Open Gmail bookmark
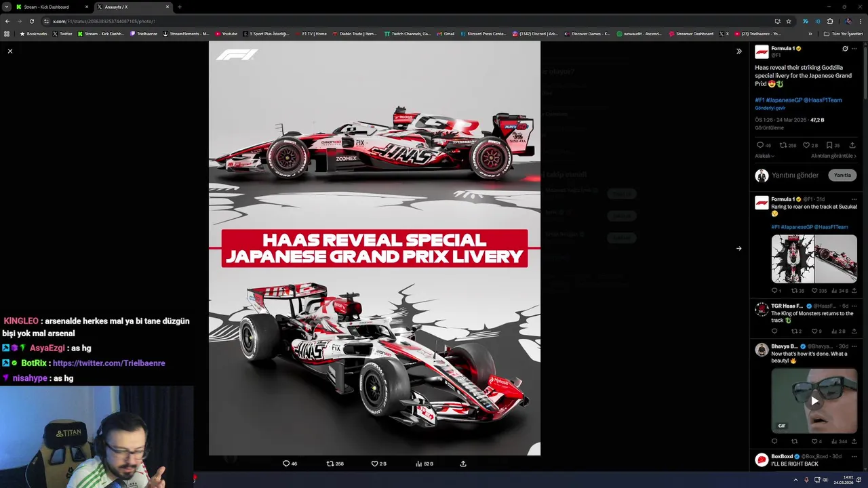This screenshot has width=868, height=488. coord(446,34)
